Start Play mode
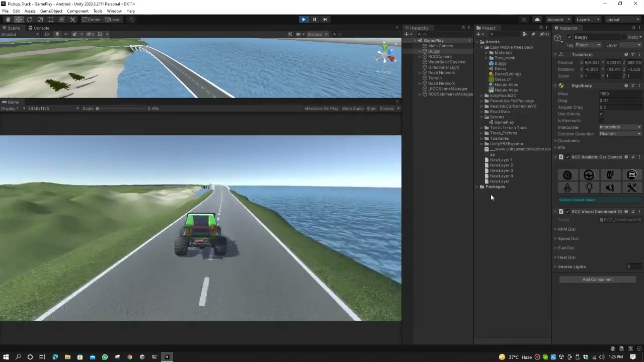 tap(303, 20)
